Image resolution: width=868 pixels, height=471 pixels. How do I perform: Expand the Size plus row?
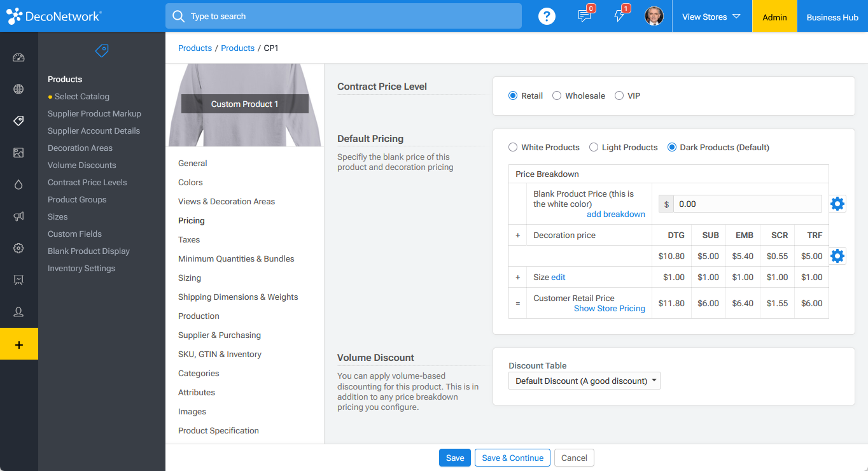pos(517,278)
